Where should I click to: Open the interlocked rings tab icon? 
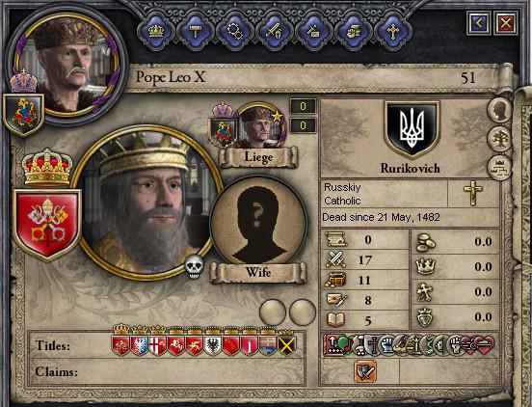pos(235,32)
